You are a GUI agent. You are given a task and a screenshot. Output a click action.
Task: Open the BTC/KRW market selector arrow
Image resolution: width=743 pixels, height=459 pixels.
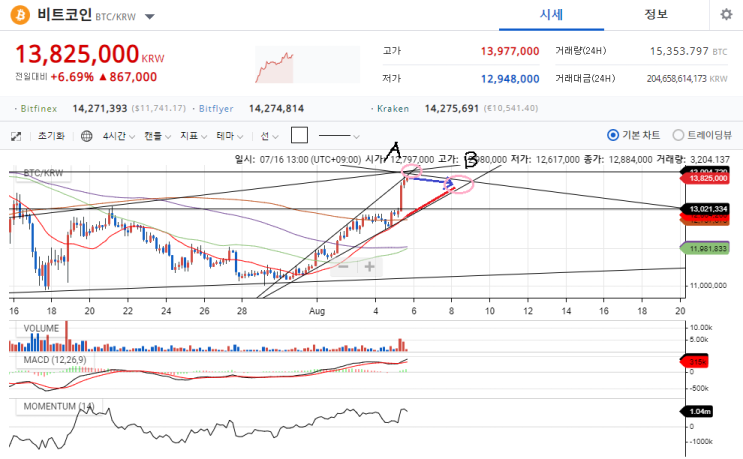click(x=150, y=17)
